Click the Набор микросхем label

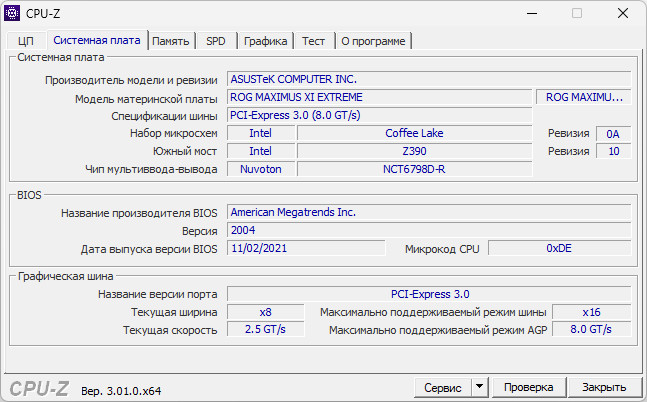tap(173, 133)
